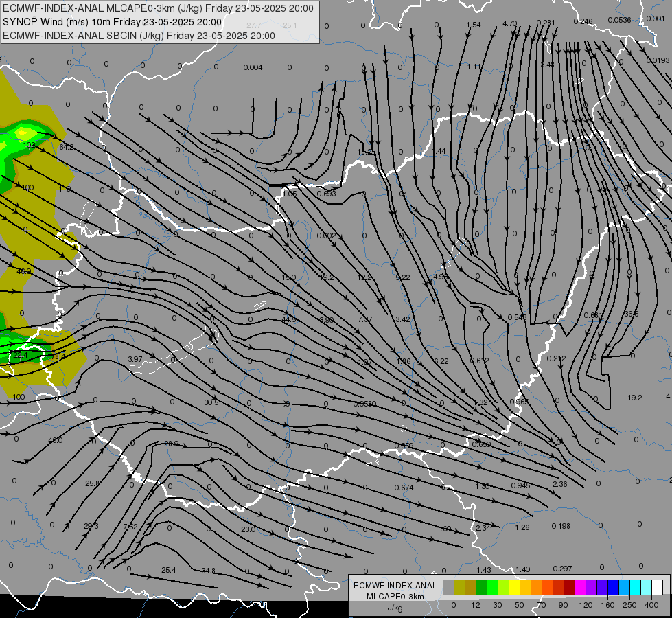Click the map value 3.42
Viewport: 672px width, 618px height.
click(402, 319)
